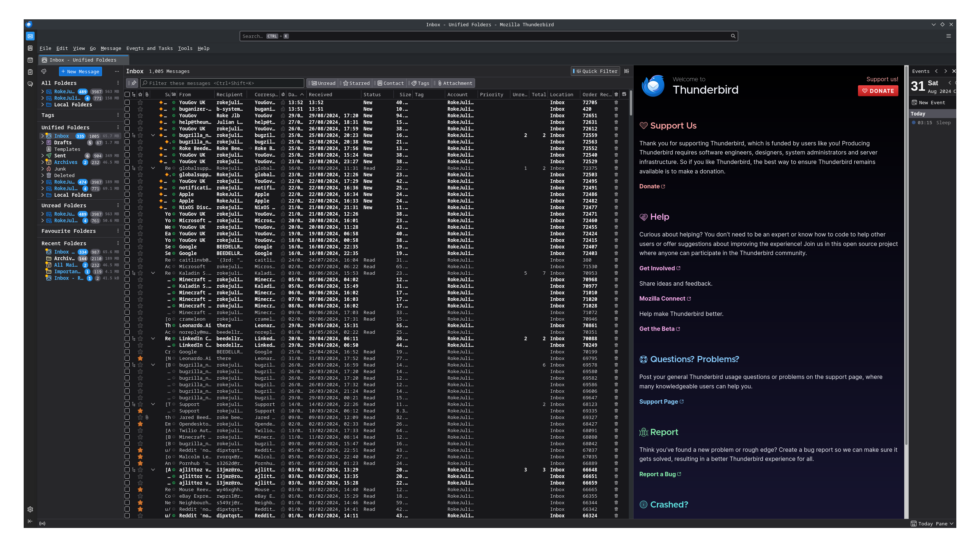
Task: Click the Get Messages cloud download icon
Action: point(44,71)
